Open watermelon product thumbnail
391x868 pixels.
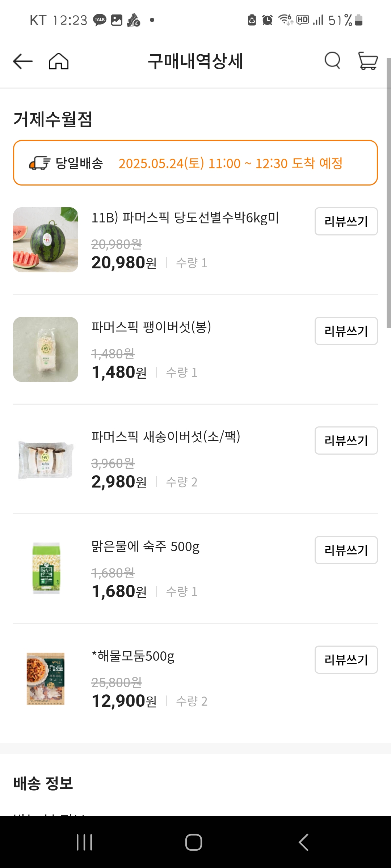[x=46, y=240]
